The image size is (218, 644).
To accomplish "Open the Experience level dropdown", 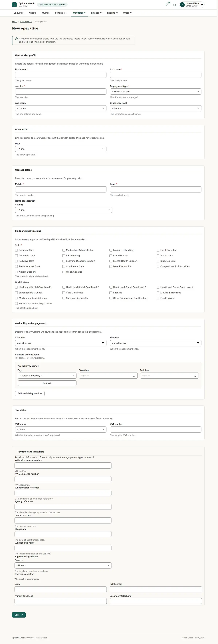I will click(156, 108).
